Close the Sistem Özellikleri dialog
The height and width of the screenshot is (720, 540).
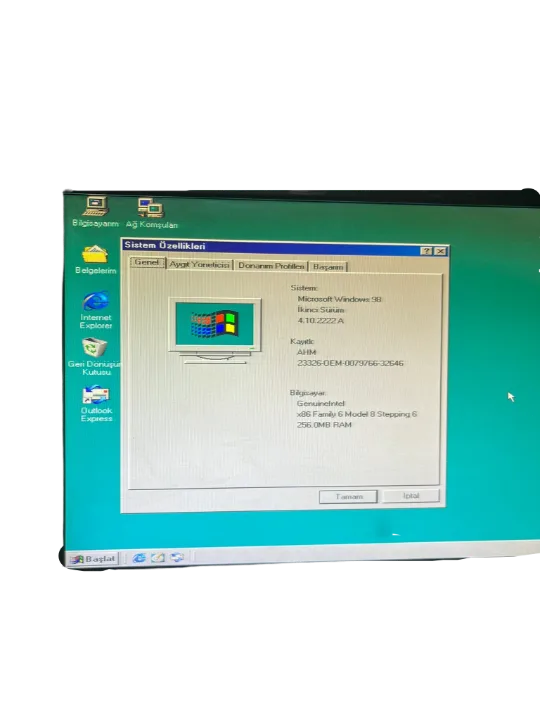pos(440,251)
